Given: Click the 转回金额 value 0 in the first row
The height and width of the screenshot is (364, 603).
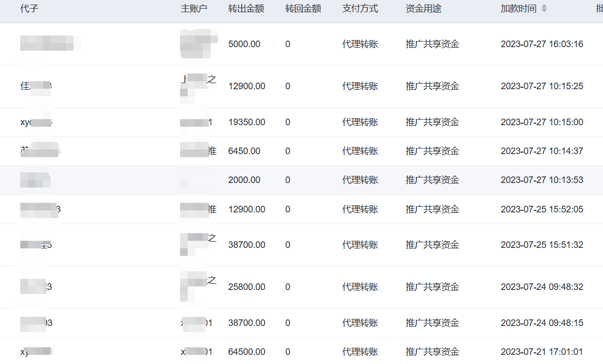Looking at the screenshot, I should (x=288, y=44).
